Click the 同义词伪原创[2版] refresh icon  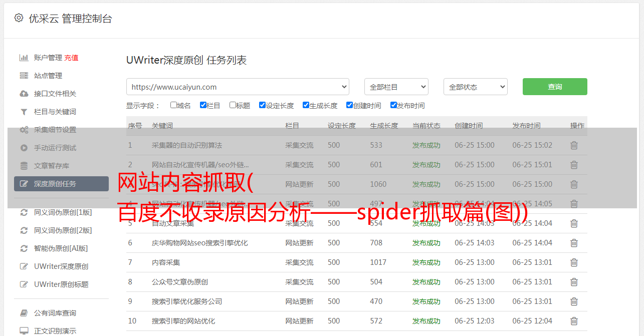[24, 230]
